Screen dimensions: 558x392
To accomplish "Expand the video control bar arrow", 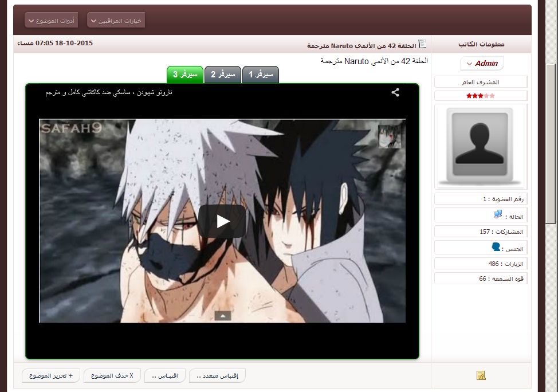I will 223,315.
